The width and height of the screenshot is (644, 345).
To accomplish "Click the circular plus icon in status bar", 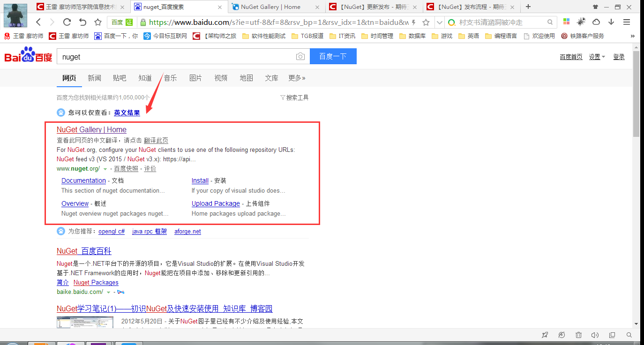I will [562, 335].
